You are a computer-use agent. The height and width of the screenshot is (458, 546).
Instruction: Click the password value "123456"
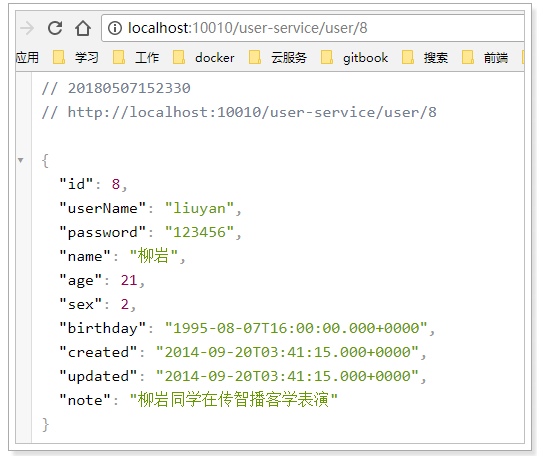[x=199, y=232]
